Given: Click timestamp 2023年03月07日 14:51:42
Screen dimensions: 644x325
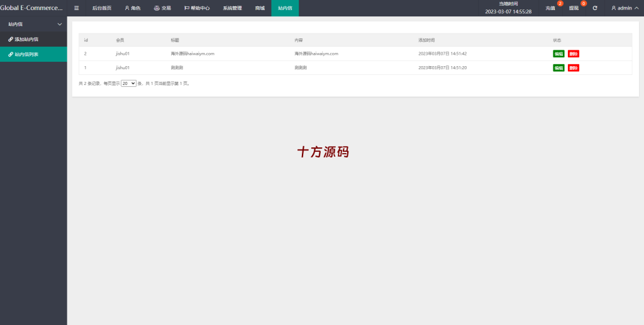Looking at the screenshot, I should pyautogui.click(x=442, y=54).
